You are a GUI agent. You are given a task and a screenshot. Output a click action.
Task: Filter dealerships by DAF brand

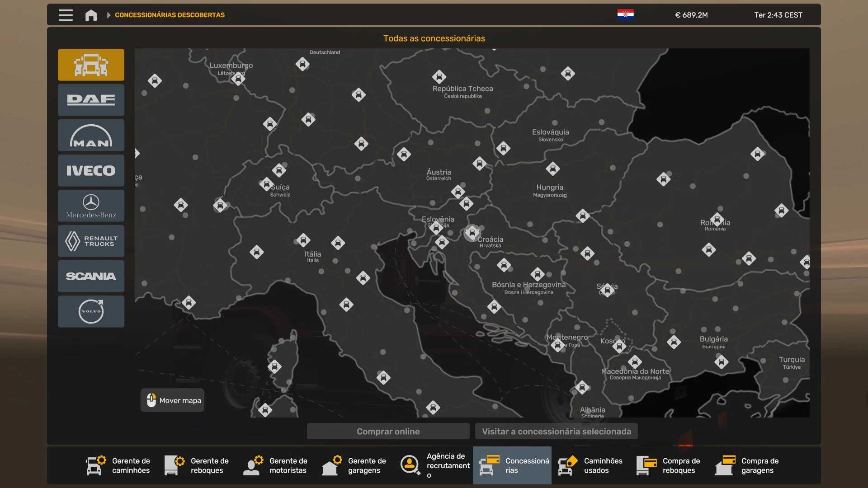point(91,100)
